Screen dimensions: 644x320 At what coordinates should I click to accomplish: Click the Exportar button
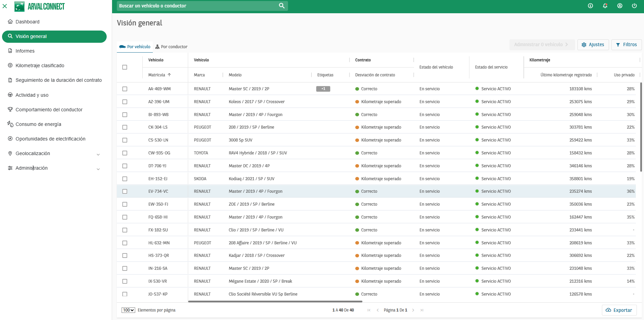[619, 310]
